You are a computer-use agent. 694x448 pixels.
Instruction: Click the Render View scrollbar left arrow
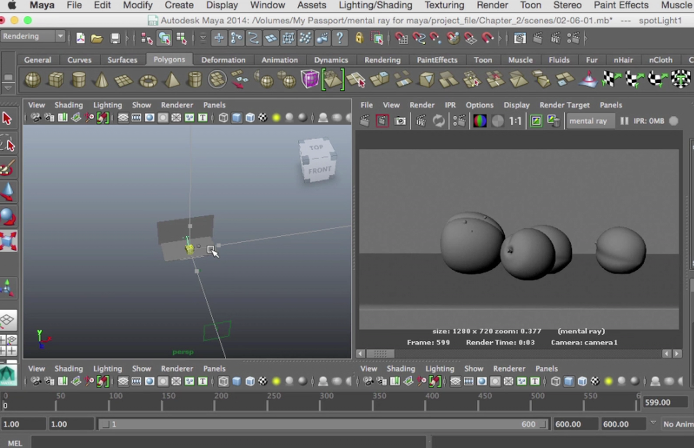(x=360, y=353)
